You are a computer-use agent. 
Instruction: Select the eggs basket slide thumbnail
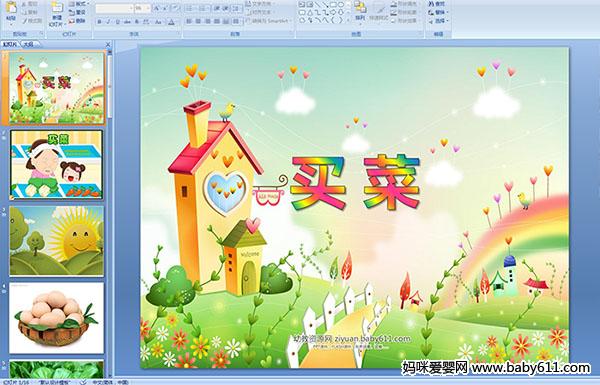[57, 318]
